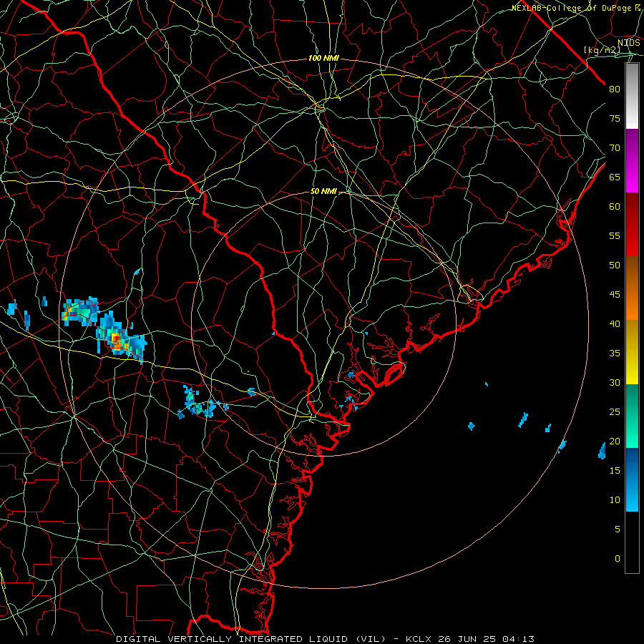Select the yellow segment of the color bar
The height and width of the screenshot is (644, 644).
632,352
